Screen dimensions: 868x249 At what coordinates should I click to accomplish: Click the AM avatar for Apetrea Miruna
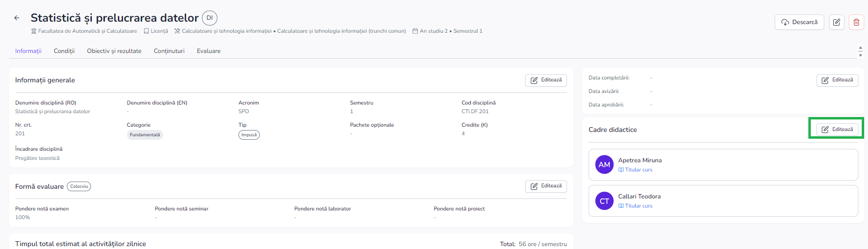[x=604, y=165]
